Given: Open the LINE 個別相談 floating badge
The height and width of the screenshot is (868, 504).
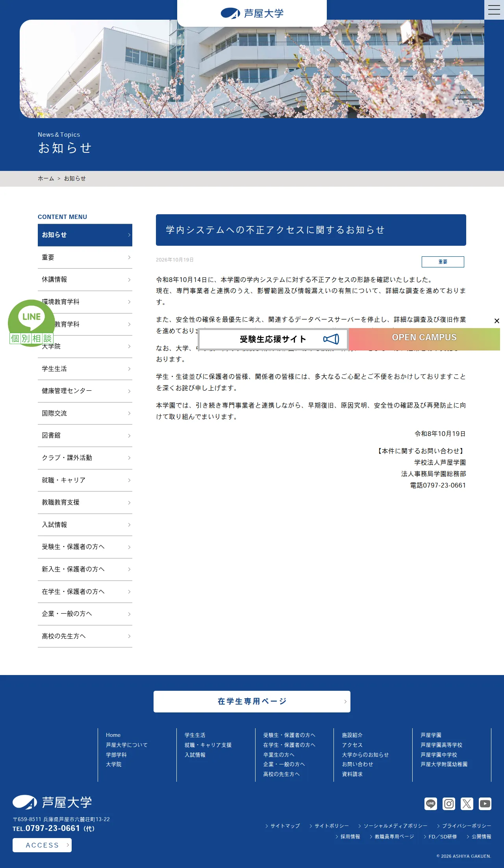Looking at the screenshot, I should coord(31,323).
